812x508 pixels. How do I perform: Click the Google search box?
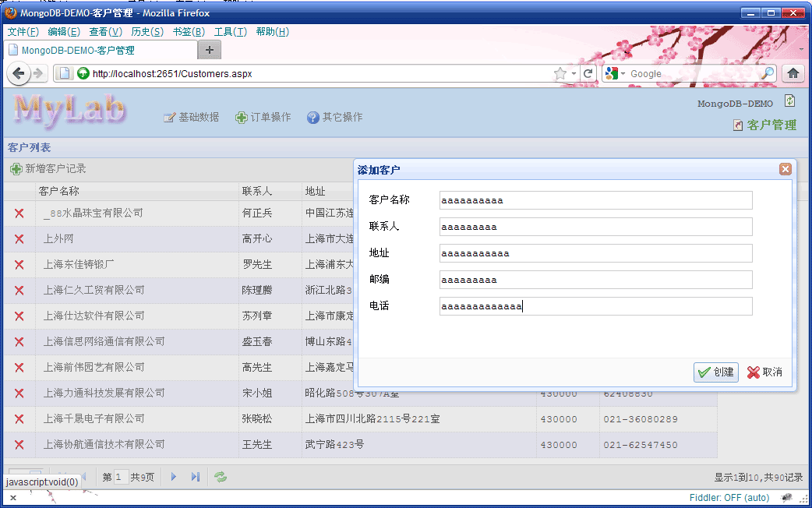pyautogui.click(x=694, y=73)
